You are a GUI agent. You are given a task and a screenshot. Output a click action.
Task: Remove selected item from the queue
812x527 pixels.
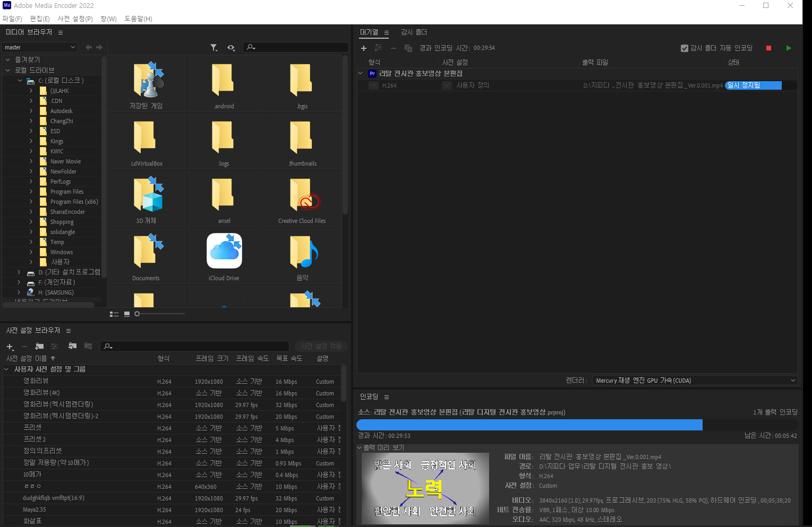tap(393, 48)
